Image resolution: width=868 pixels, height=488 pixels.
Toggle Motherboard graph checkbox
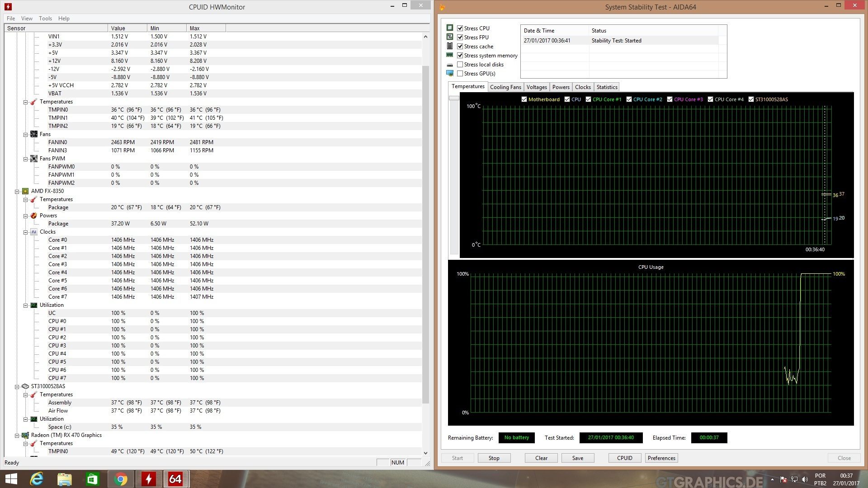click(x=524, y=99)
